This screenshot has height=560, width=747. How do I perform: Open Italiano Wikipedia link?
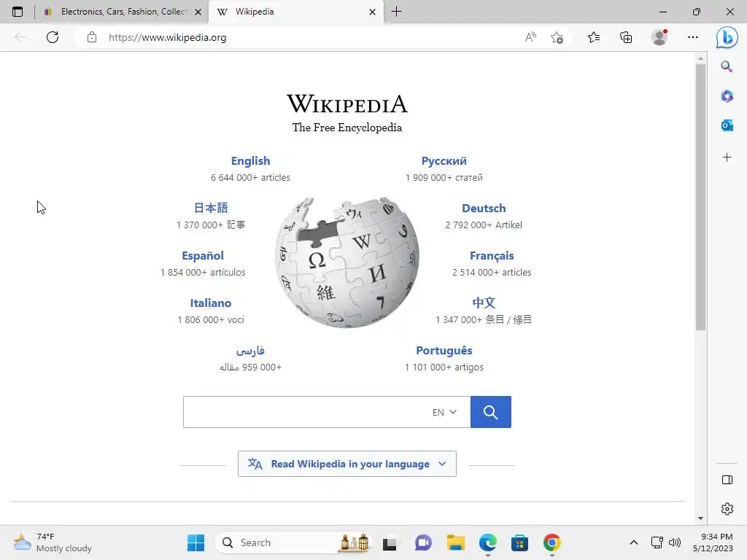(x=211, y=303)
